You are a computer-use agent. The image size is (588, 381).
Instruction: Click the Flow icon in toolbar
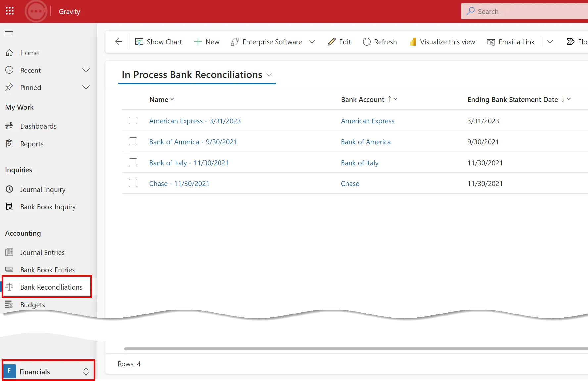click(x=570, y=42)
